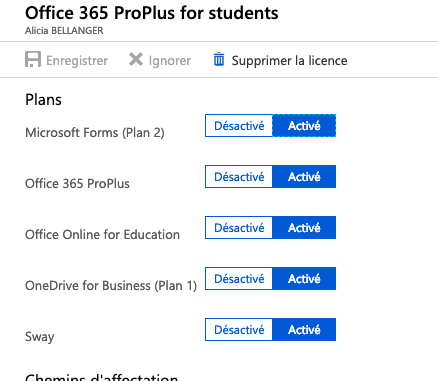Viewport: 438px width, 381px height.
Task: Set Microsoft Forms (Plan 2) to Activé
Action: click(304, 126)
